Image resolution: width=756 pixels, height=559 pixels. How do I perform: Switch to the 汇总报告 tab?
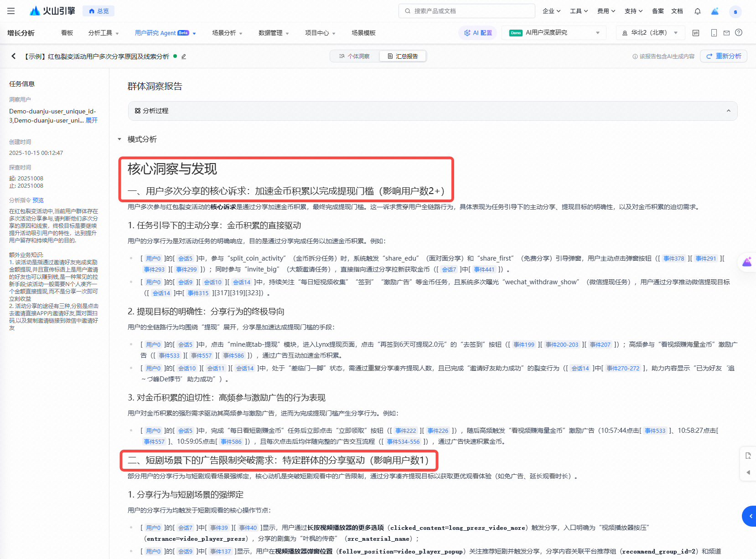pyautogui.click(x=403, y=56)
